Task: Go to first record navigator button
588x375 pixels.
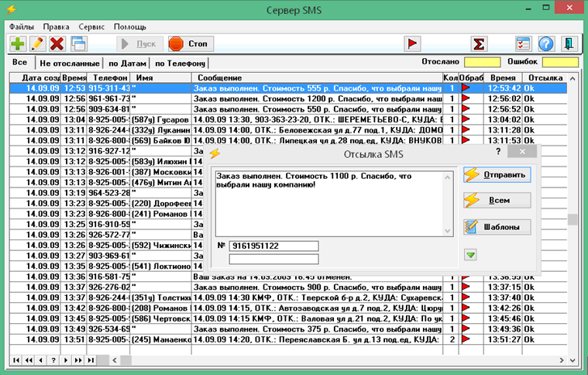Action: (x=16, y=360)
